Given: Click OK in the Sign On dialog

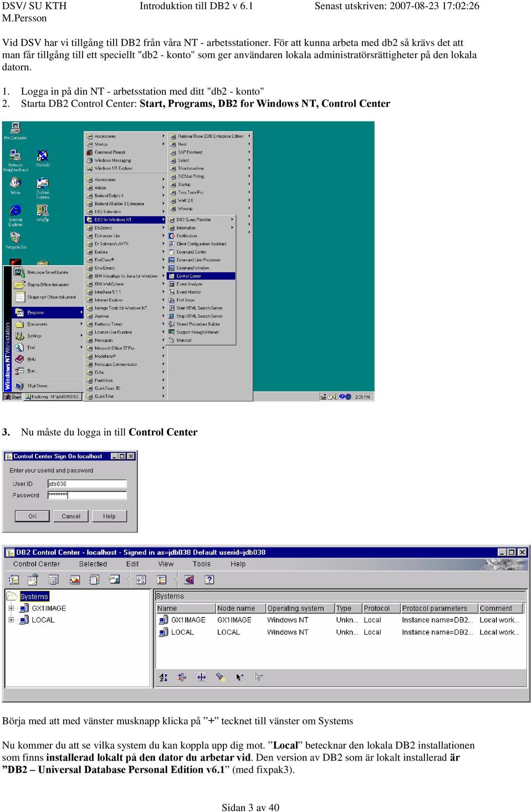Looking at the screenshot, I should (x=33, y=516).
